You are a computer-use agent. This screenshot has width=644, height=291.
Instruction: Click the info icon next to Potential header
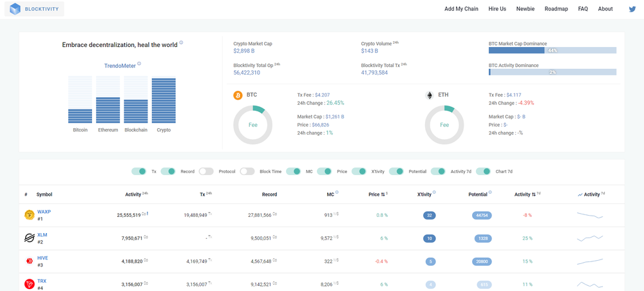[490, 192]
